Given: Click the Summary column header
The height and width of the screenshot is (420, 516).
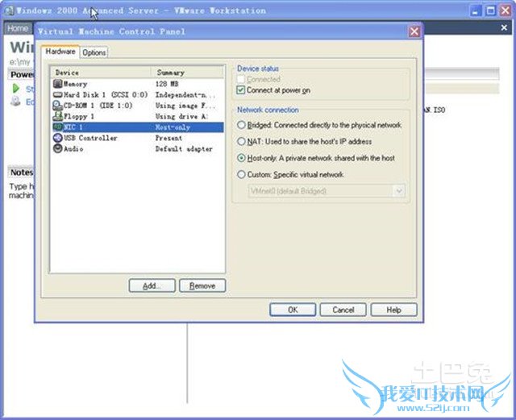Looking at the screenshot, I should pyautogui.click(x=187, y=73).
